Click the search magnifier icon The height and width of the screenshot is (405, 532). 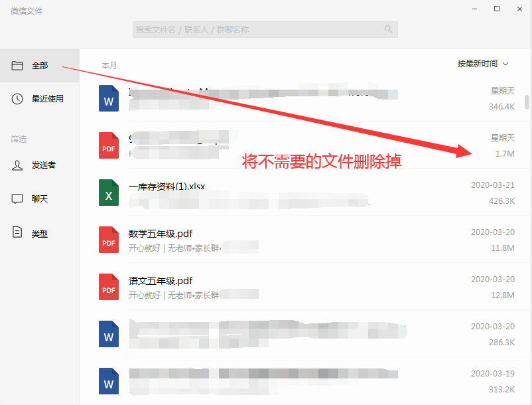[389, 29]
